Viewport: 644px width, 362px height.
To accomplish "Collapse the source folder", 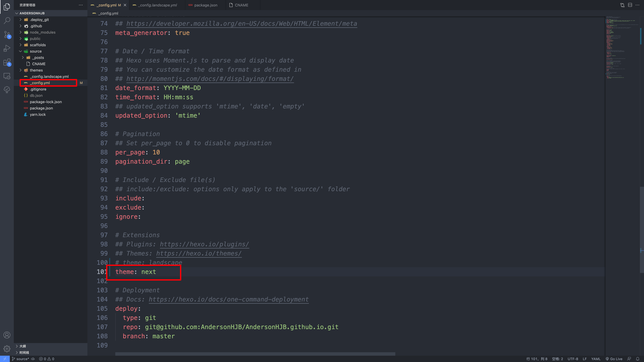I will coord(50,51).
